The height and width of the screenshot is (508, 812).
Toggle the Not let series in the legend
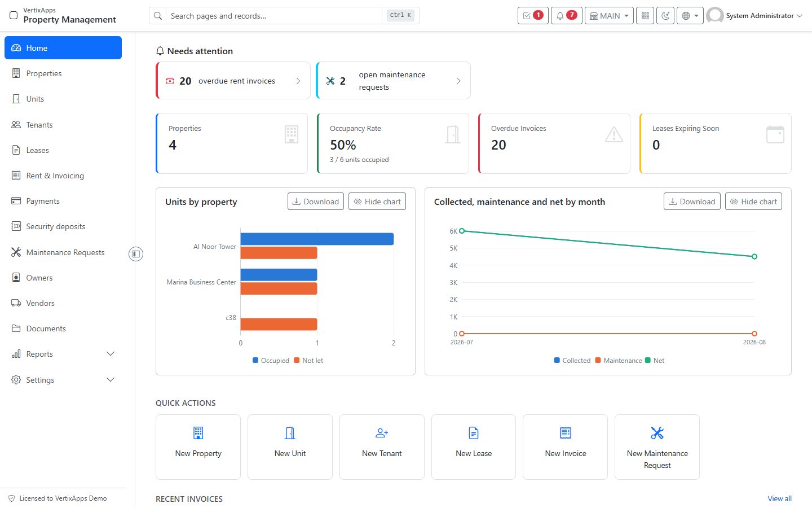tap(308, 361)
